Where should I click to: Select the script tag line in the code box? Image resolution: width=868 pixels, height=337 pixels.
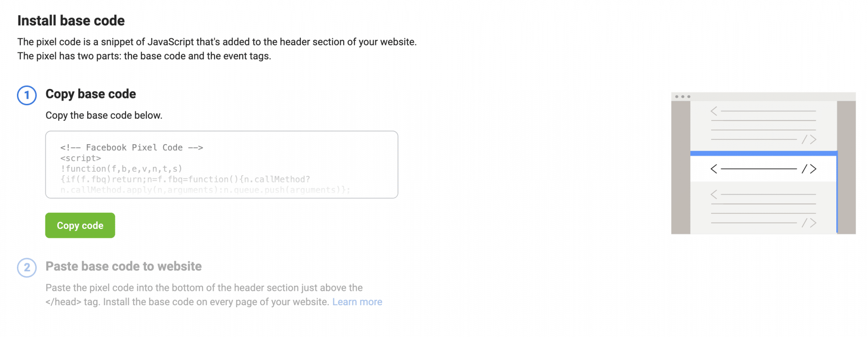point(81,158)
